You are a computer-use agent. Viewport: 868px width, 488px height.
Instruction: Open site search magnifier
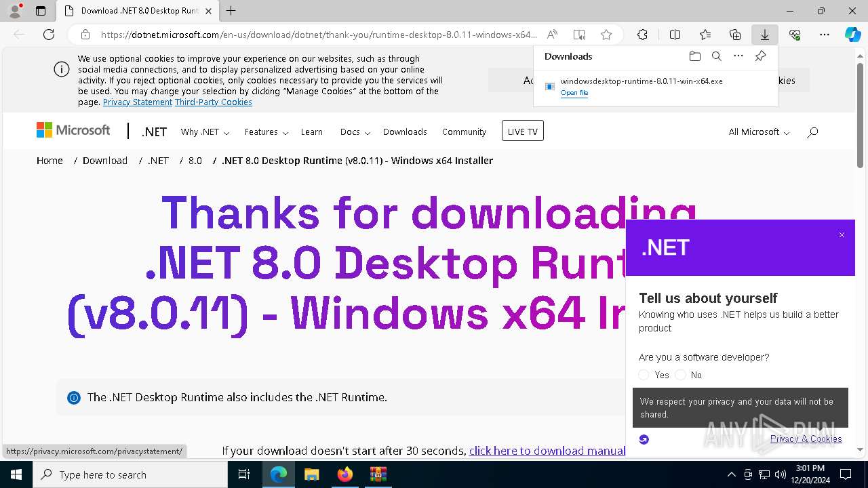coord(812,132)
